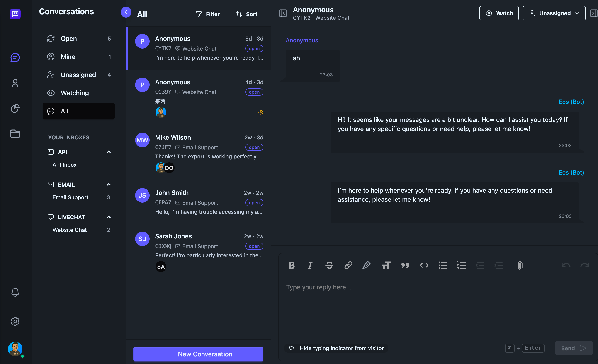Click the Anonymous sender name in chat
The width and height of the screenshot is (598, 364).
click(302, 40)
